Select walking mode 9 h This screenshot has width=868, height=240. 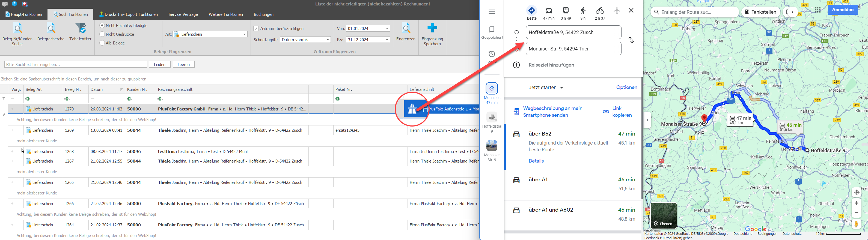tap(583, 13)
